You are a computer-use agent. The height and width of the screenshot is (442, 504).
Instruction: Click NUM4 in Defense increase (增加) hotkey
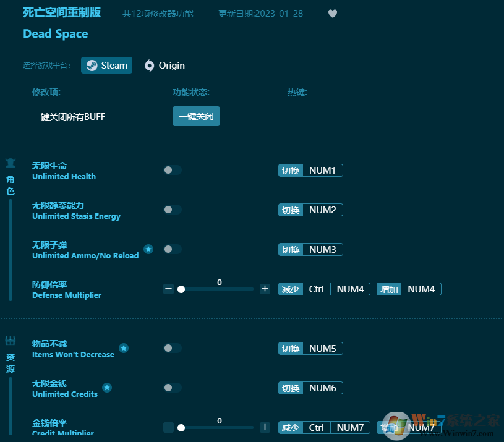coord(421,289)
